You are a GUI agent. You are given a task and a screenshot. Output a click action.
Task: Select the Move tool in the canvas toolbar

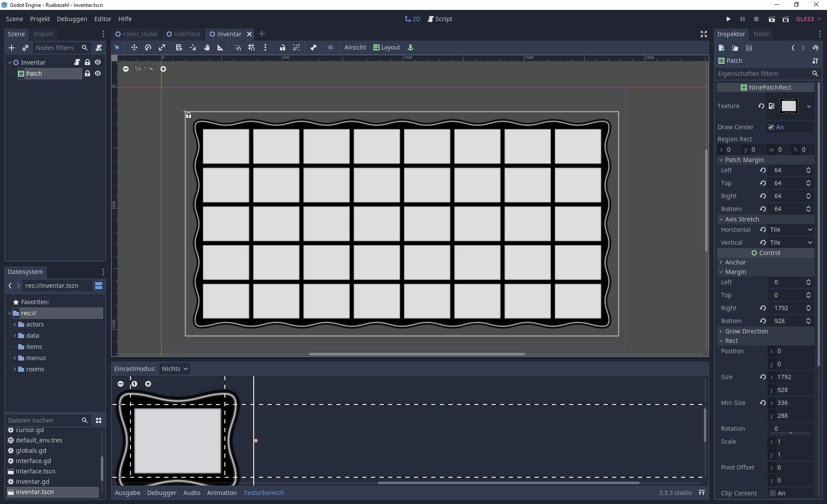pos(134,47)
